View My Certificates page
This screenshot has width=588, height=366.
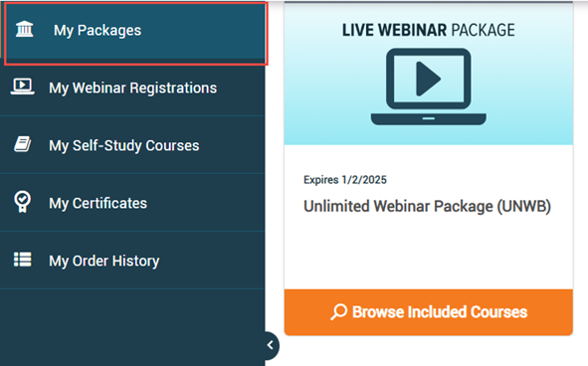pyautogui.click(x=132, y=203)
